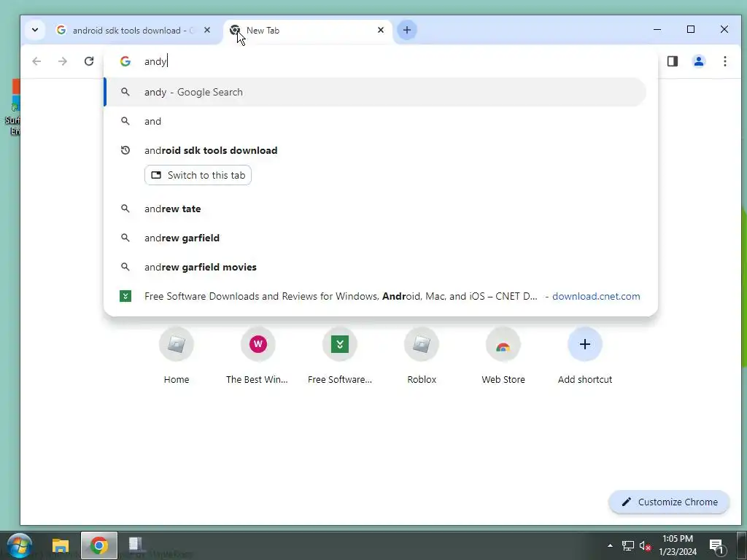Reload the page
The image size is (747, 560).
click(x=88, y=61)
